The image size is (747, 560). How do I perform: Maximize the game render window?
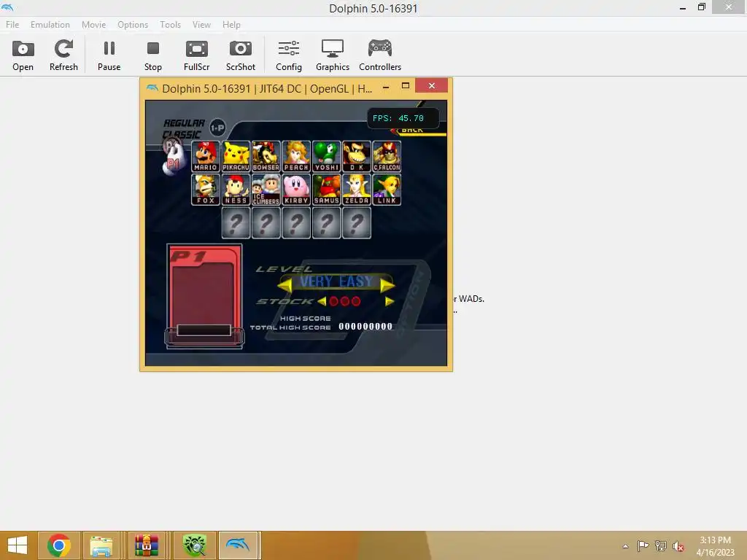tap(406, 86)
